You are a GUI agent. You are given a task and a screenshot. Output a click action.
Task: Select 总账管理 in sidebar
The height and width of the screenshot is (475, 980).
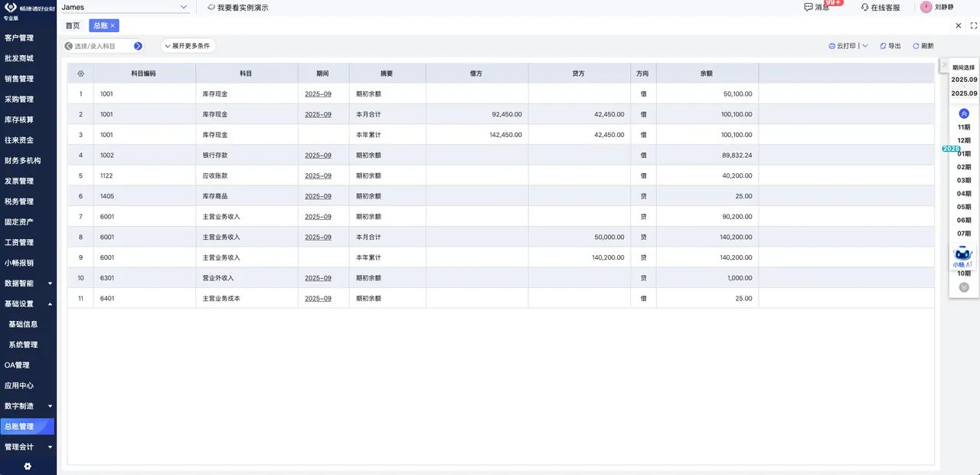click(x=28, y=427)
